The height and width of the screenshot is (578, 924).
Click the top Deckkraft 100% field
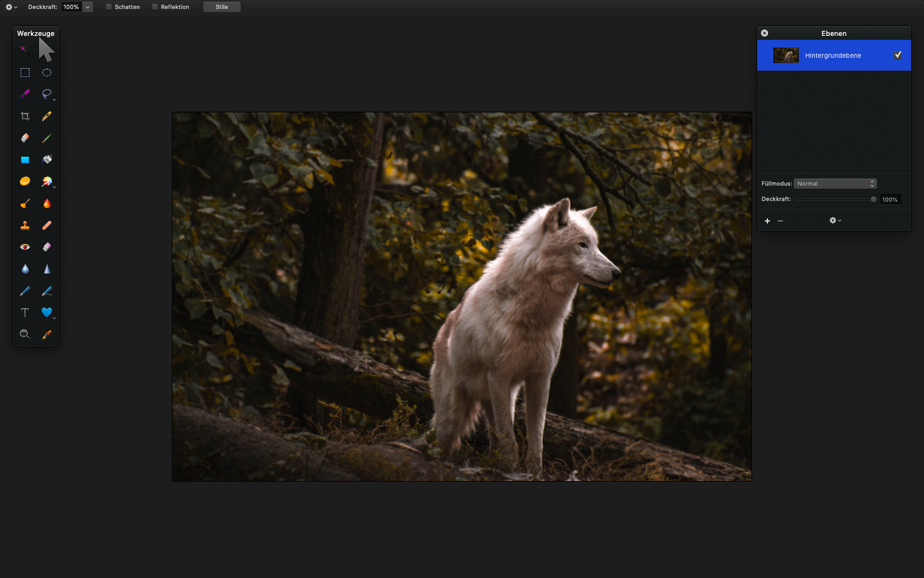pyautogui.click(x=71, y=7)
